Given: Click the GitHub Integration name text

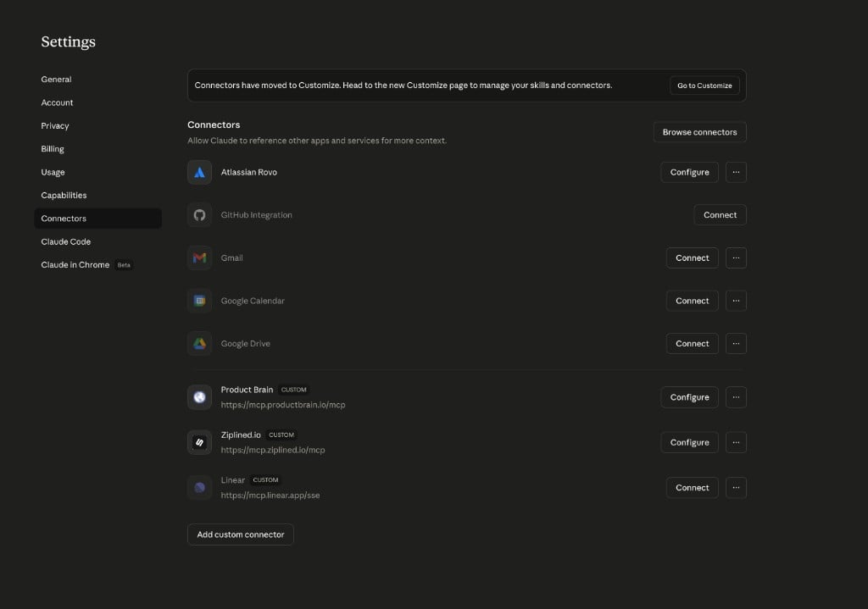Looking at the screenshot, I should pyautogui.click(x=256, y=214).
